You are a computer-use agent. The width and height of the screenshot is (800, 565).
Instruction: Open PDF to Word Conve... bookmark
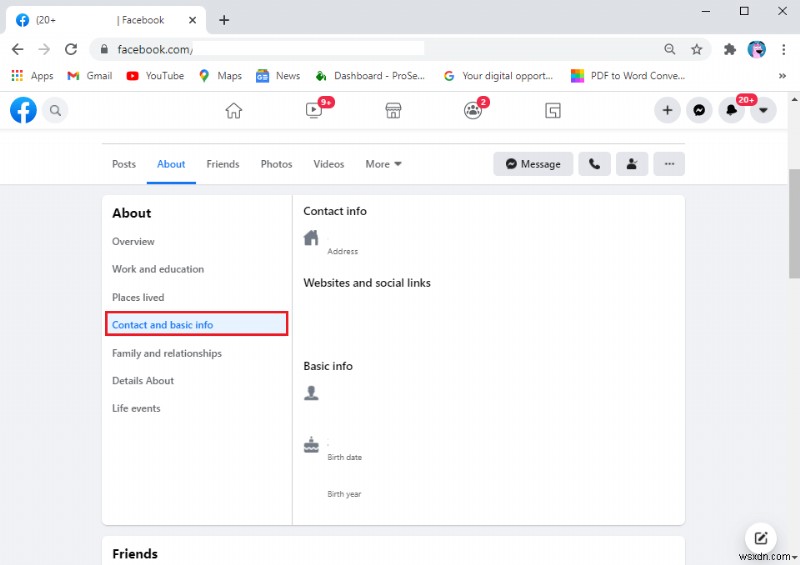(628, 76)
